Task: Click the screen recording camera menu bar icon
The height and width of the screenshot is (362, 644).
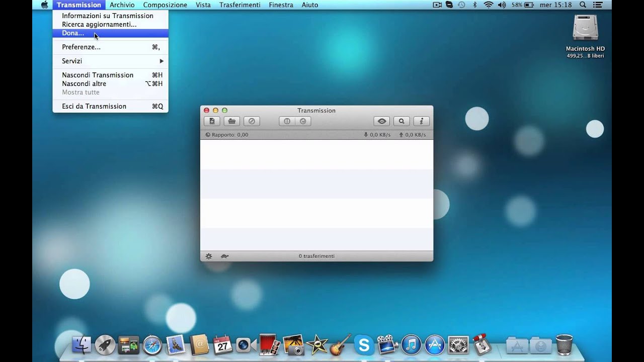Action: [437, 5]
